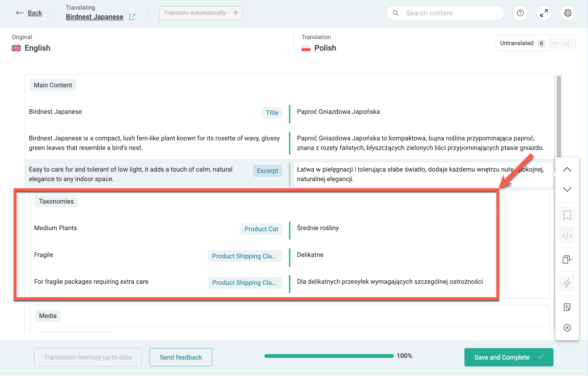The height and width of the screenshot is (376, 588).
Task: Click the HTML code brackets icon
Action: 567,236
